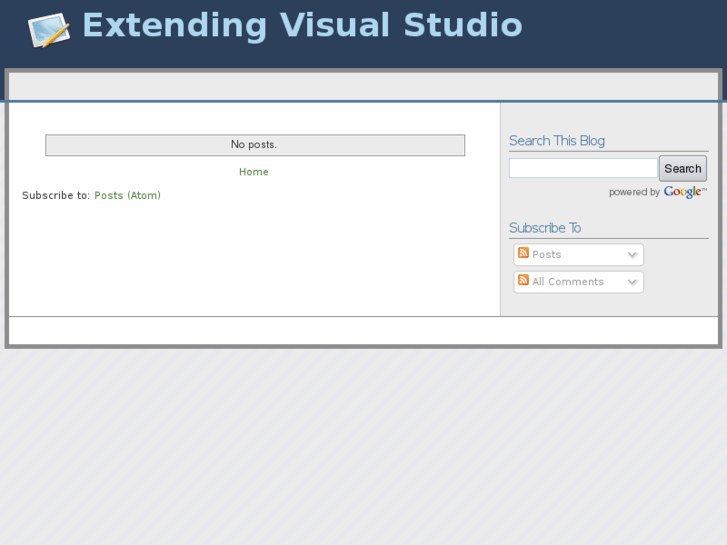Screen dimensions: 727x545
Task: Click the Google logo under search
Action: tap(685, 192)
